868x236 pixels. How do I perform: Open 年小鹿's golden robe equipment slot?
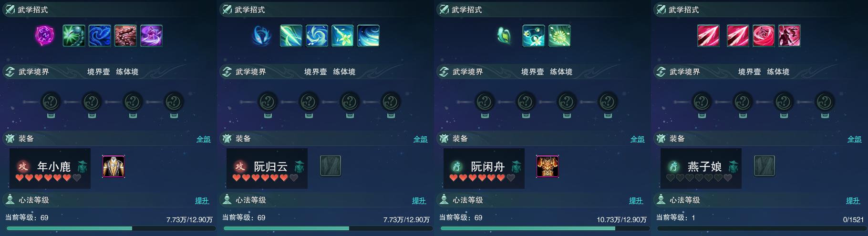pyautogui.click(x=114, y=166)
